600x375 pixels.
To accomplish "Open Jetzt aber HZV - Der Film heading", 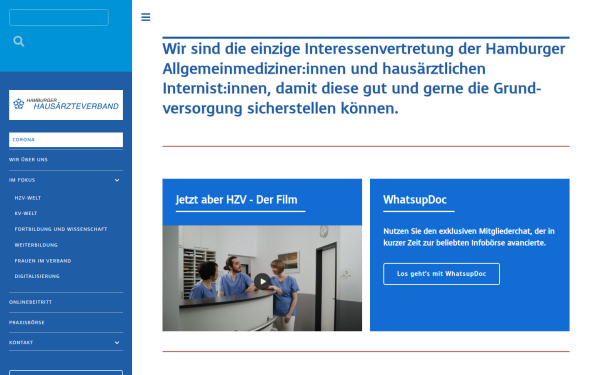I will click(236, 200).
